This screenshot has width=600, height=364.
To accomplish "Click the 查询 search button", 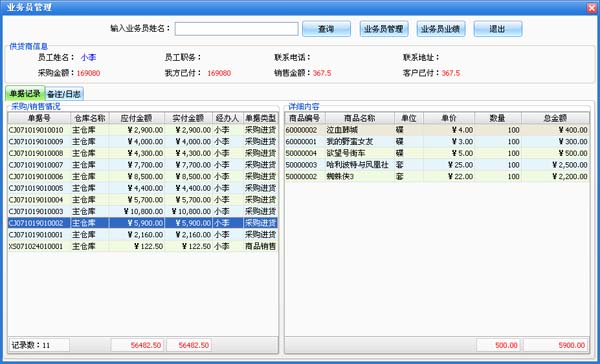I will tap(326, 29).
